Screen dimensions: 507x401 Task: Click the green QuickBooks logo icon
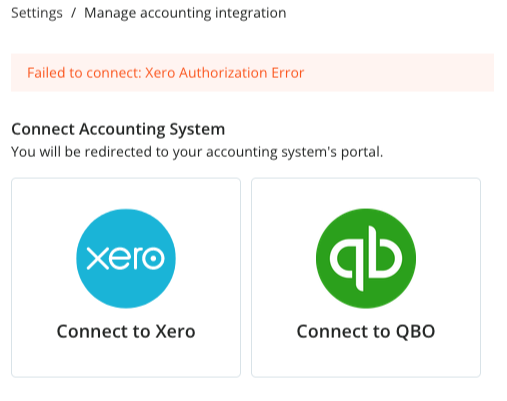pos(366,258)
